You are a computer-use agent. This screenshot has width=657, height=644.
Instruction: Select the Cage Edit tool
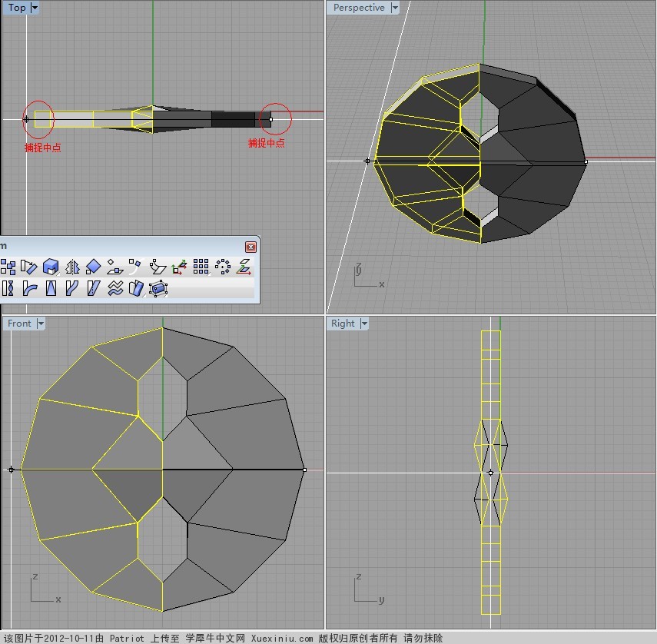pyautogui.click(x=158, y=289)
